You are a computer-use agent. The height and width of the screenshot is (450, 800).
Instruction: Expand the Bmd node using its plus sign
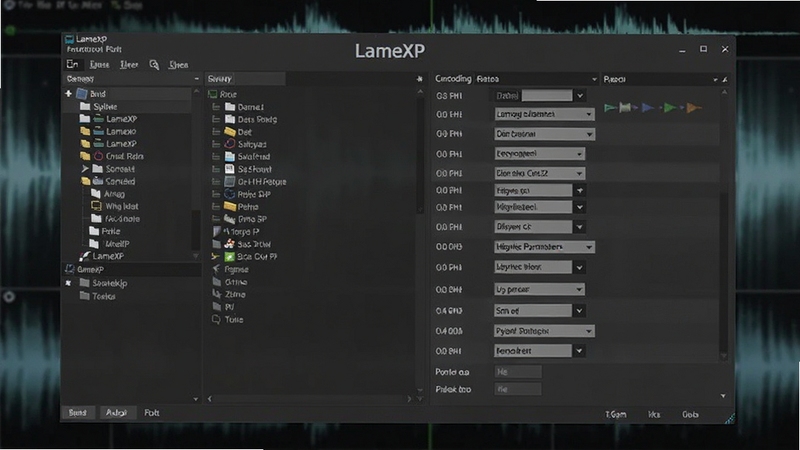pyautogui.click(x=68, y=93)
